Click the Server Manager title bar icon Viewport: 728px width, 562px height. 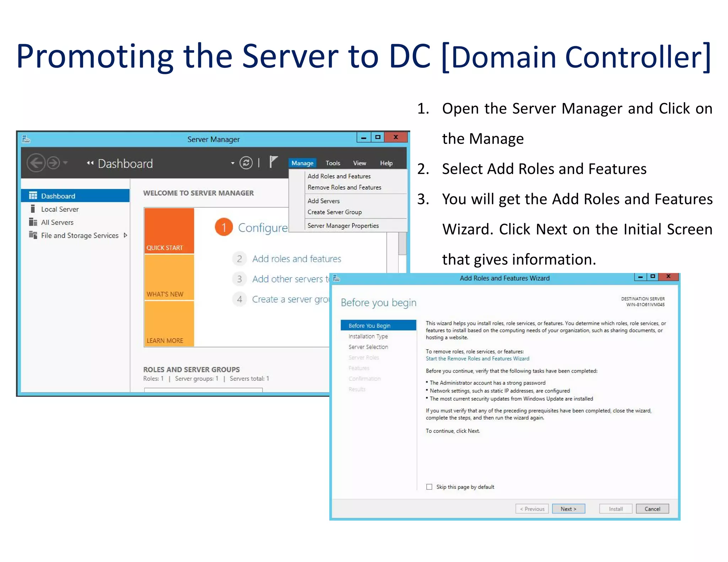point(26,139)
